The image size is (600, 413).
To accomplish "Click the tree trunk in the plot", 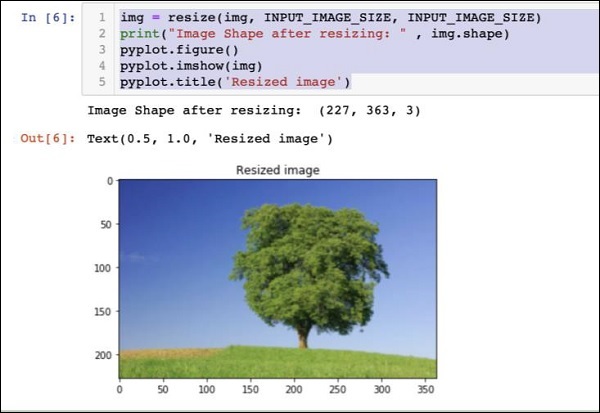I will (303, 337).
